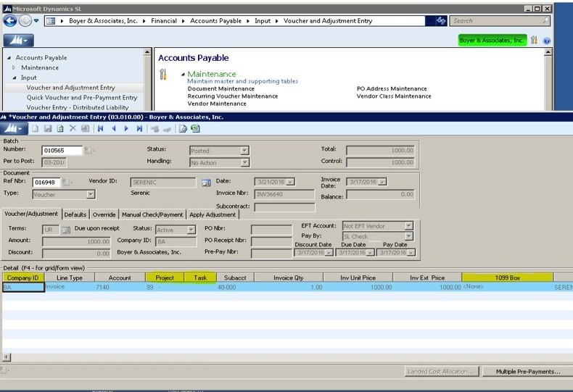Select Voucher and Adjustment Entry in tree
Viewport: 573px width, 392px height.
point(70,88)
